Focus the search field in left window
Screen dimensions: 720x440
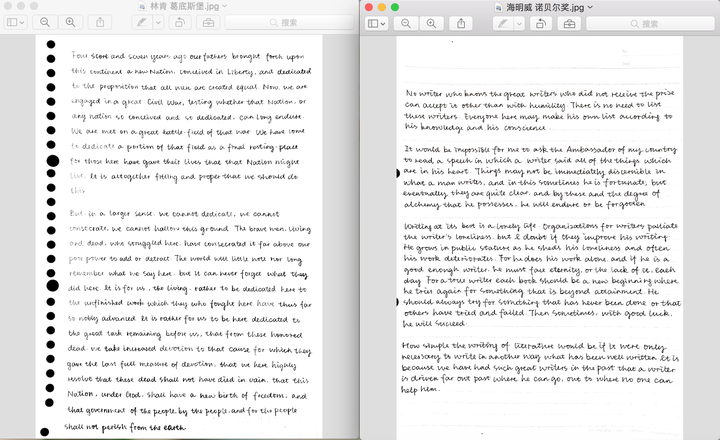coord(289,22)
